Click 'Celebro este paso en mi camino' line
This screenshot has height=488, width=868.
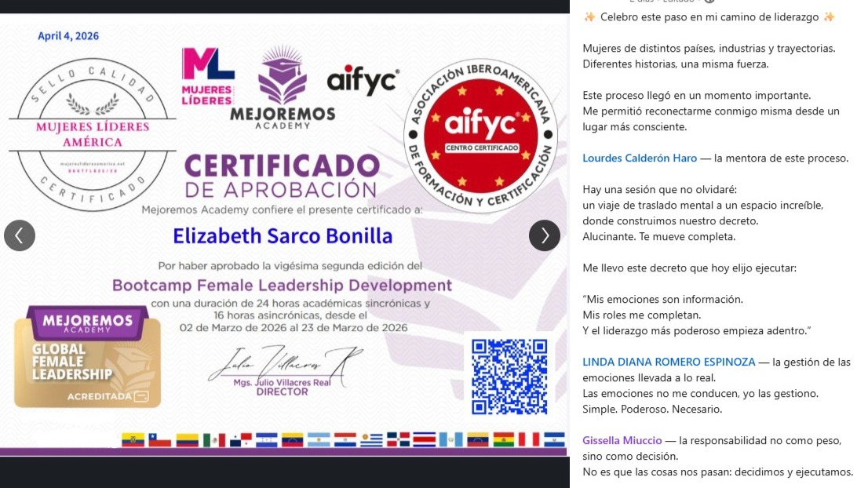click(709, 17)
